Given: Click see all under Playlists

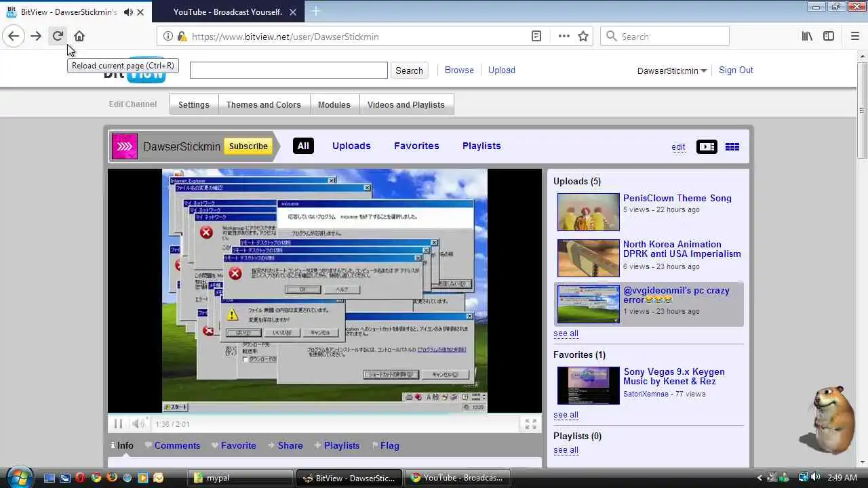Looking at the screenshot, I should 566,449.
